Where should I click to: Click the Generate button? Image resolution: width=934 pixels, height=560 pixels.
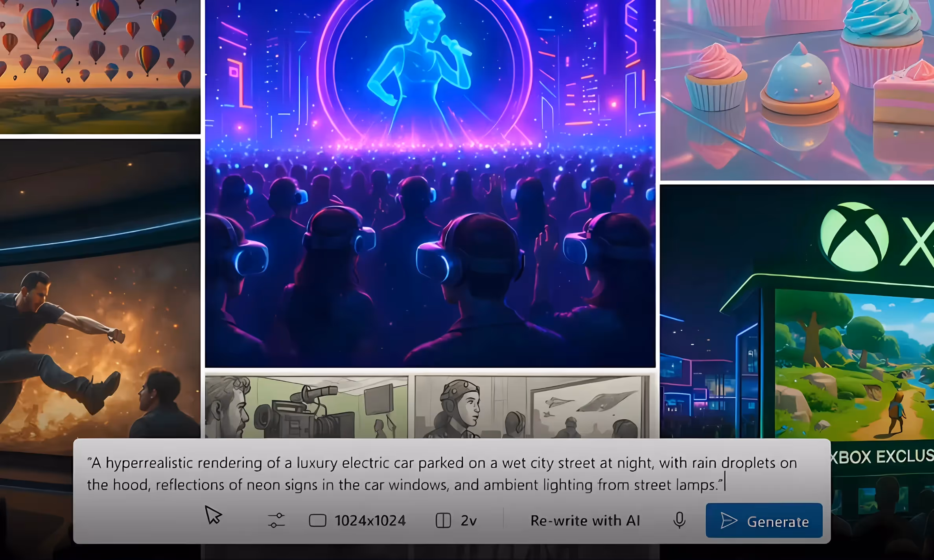[764, 521]
